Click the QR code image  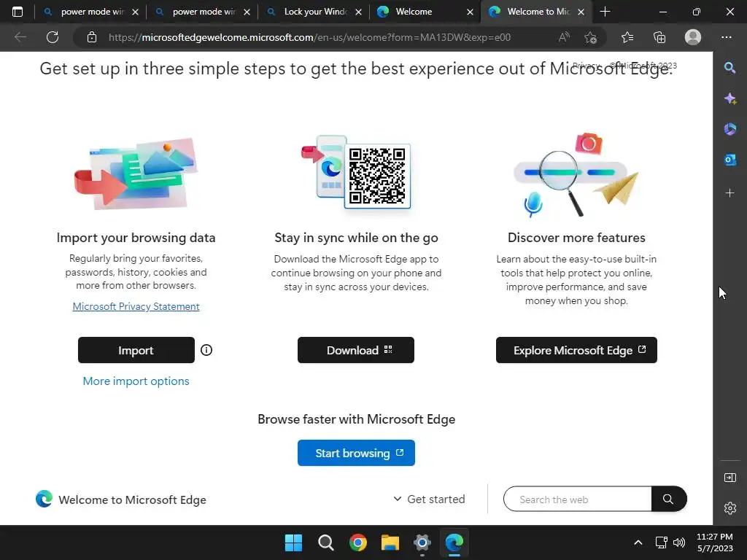[377, 176]
